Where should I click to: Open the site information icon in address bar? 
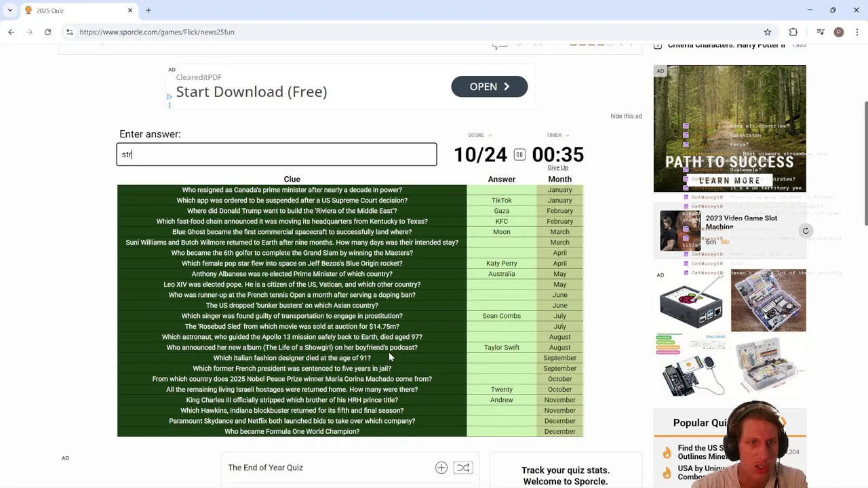[69, 32]
